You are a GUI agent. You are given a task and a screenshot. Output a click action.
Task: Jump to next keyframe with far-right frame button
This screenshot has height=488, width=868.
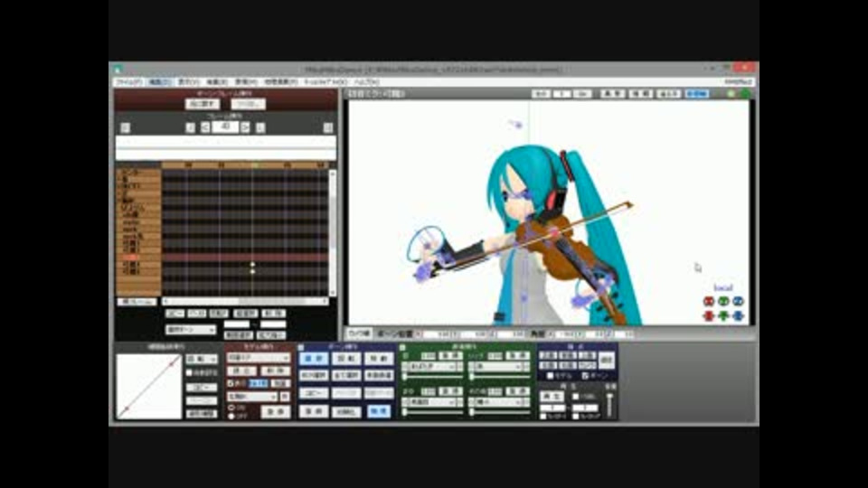click(327, 127)
